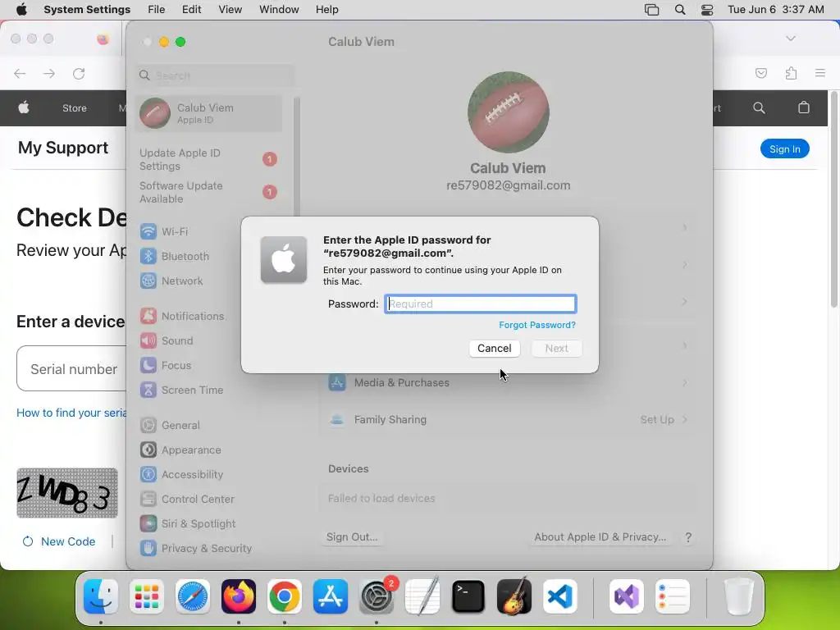Open Focus moon icon
The width and height of the screenshot is (840, 630).
[x=148, y=365]
